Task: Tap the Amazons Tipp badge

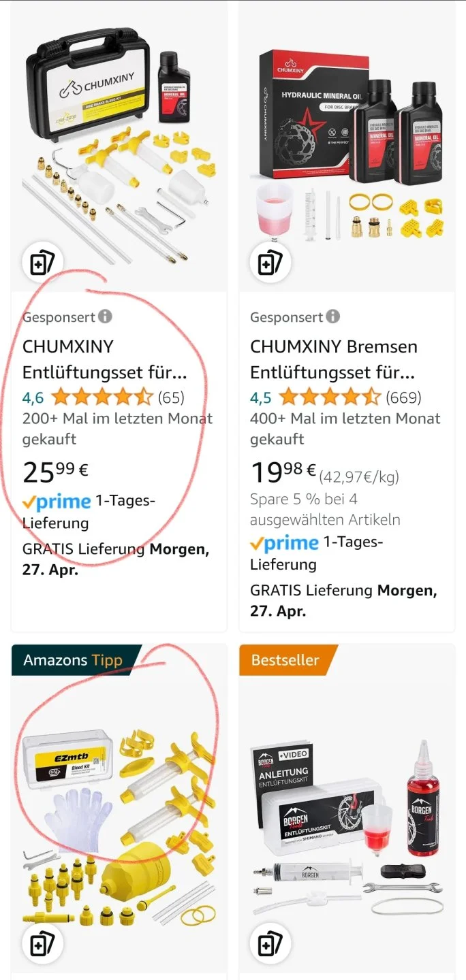Action: coord(73,660)
